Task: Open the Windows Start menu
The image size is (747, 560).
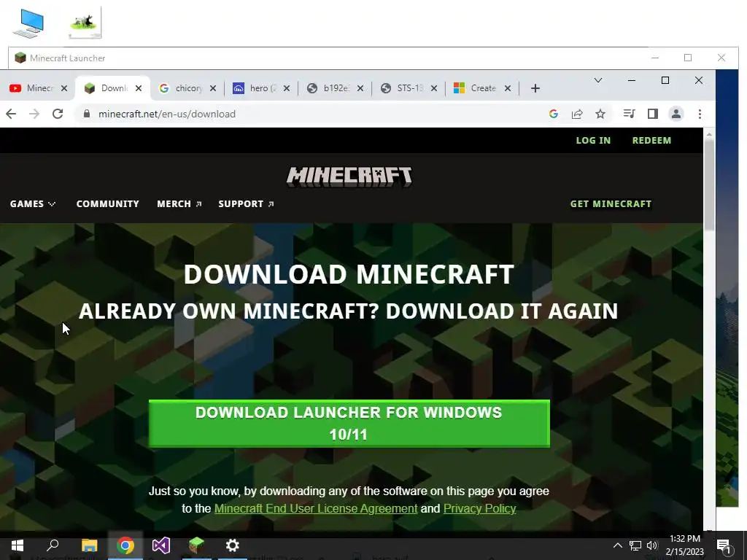Action: click(x=18, y=545)
